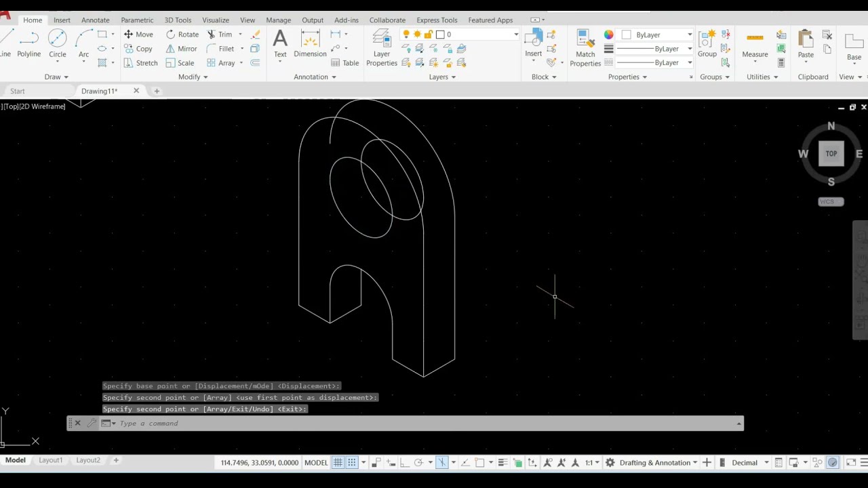Expand the Draw panel

coord(57,77)
